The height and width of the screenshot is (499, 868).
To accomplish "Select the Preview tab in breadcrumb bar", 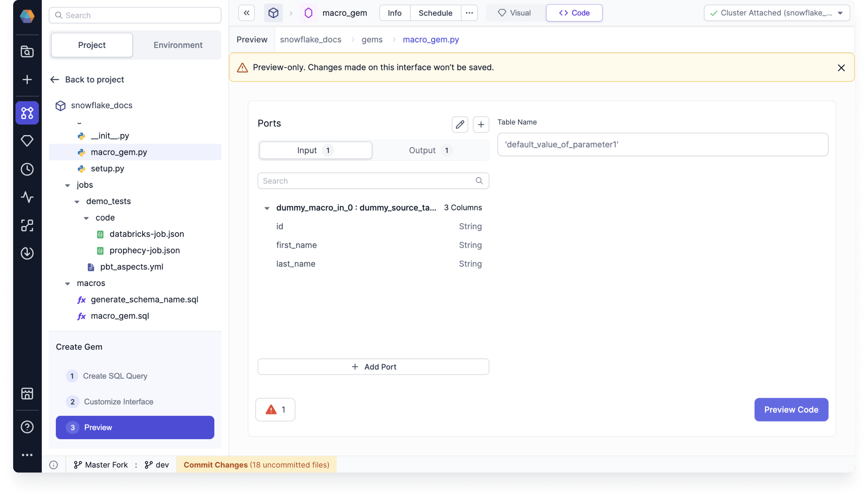I will (x=252, y=39).
